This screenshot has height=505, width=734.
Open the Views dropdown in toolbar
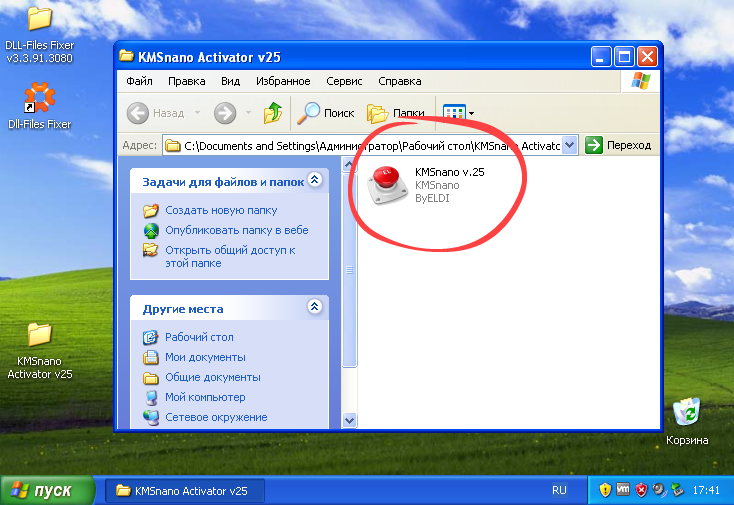[459, 113]
